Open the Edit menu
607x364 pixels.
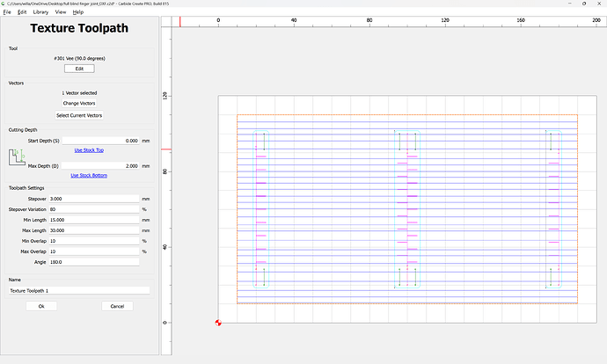pyautogui.click(x=22, y=12)
